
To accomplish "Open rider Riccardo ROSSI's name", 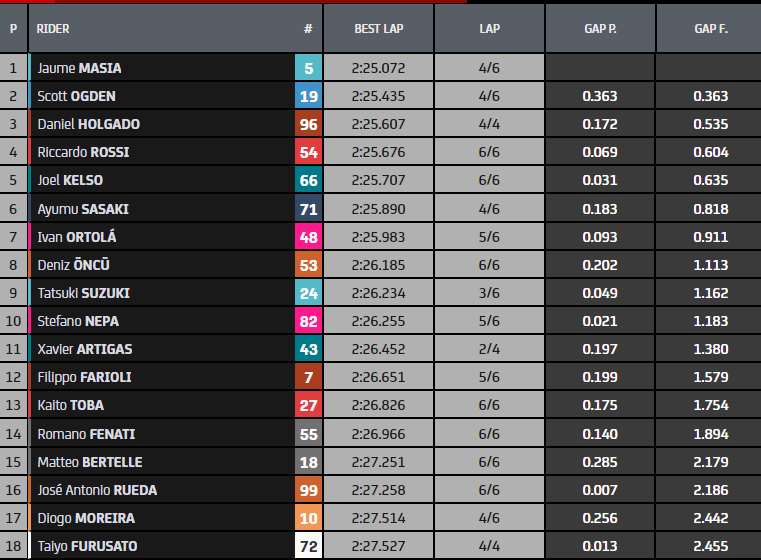I will [x=83, y=153].
